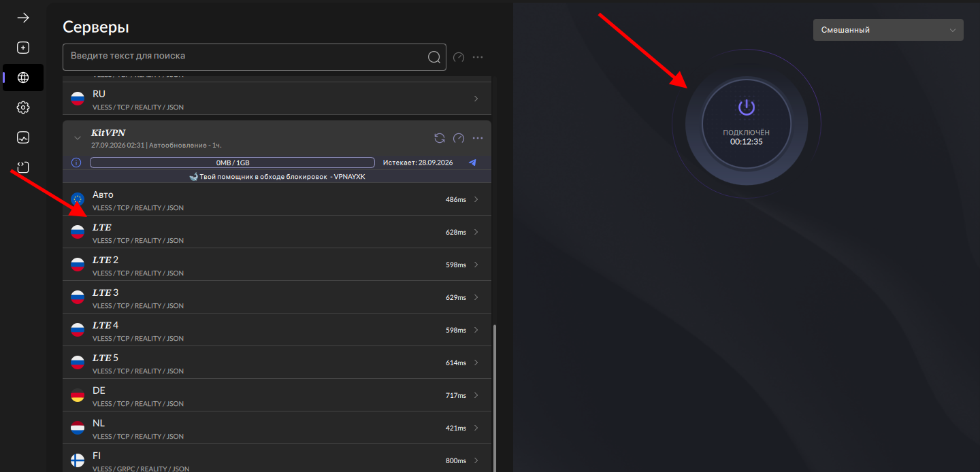The height and width of the screenshot is (472, 980).
Task: Click the German flag on DE server
Action: tap(78, 395)
